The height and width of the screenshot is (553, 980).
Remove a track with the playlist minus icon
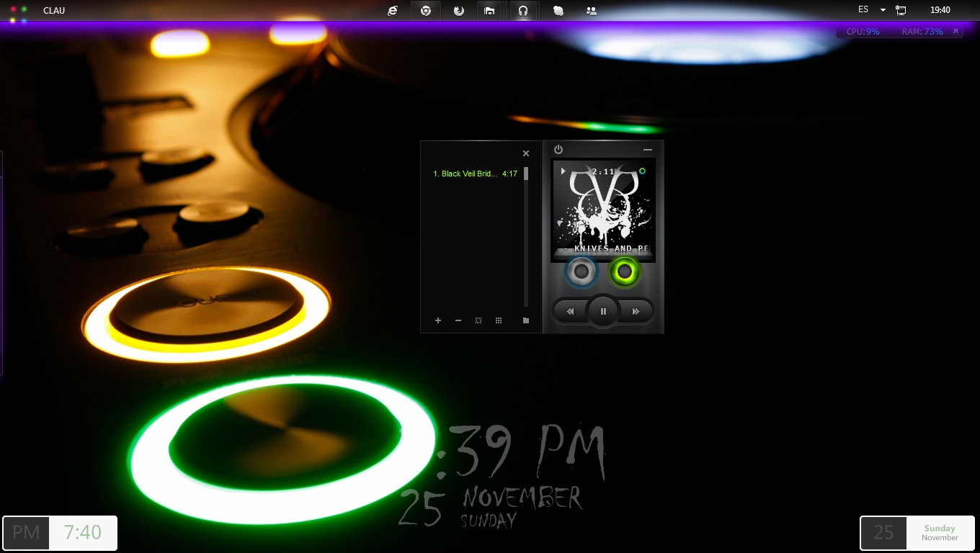[458, 320]
